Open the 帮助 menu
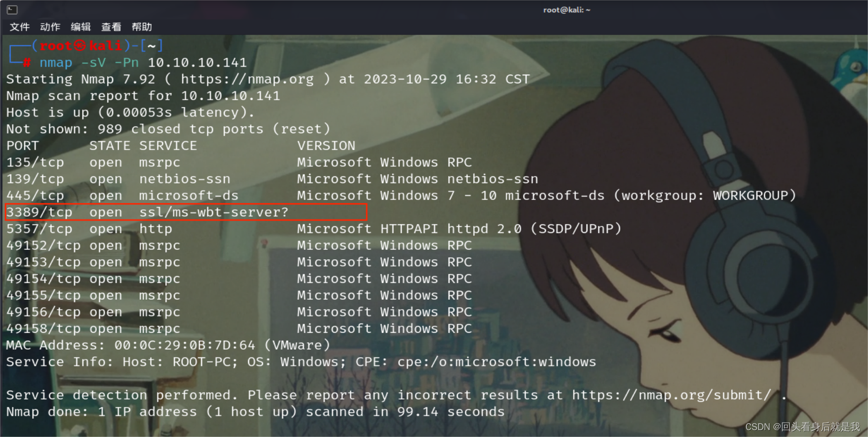This screenshot has width=868, height=437. (142, 27)
